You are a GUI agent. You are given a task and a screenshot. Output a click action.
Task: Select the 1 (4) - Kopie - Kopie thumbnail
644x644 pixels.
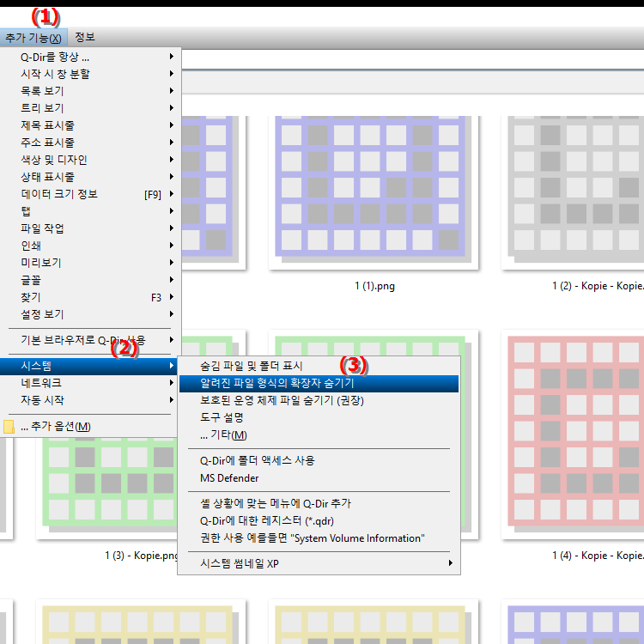coord(573,434)
